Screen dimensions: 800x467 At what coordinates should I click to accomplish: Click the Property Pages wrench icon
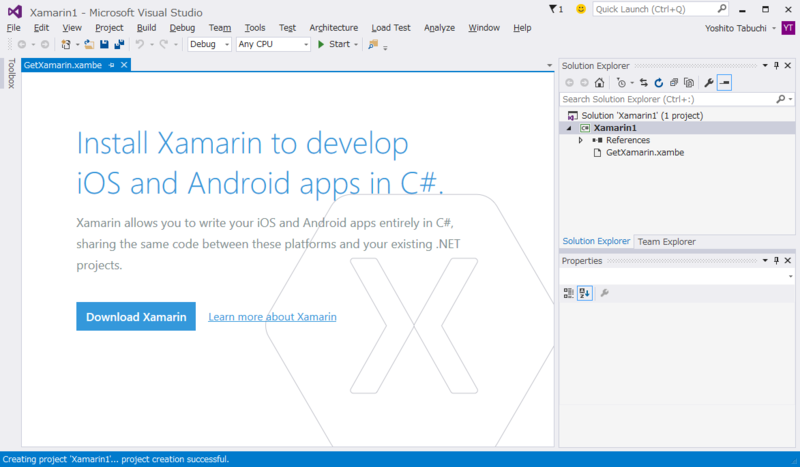click(x=605, y=293)
